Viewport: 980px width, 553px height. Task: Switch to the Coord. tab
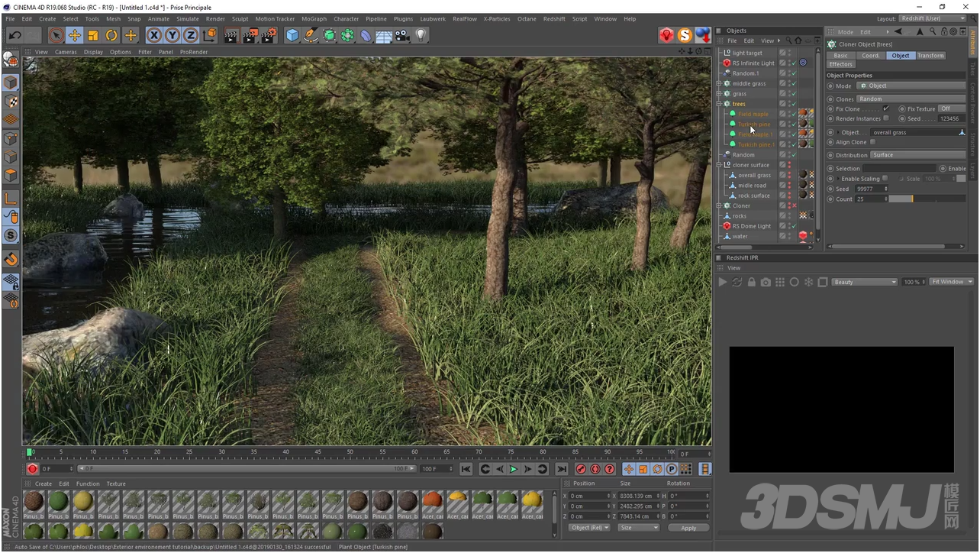click(870, 56)
